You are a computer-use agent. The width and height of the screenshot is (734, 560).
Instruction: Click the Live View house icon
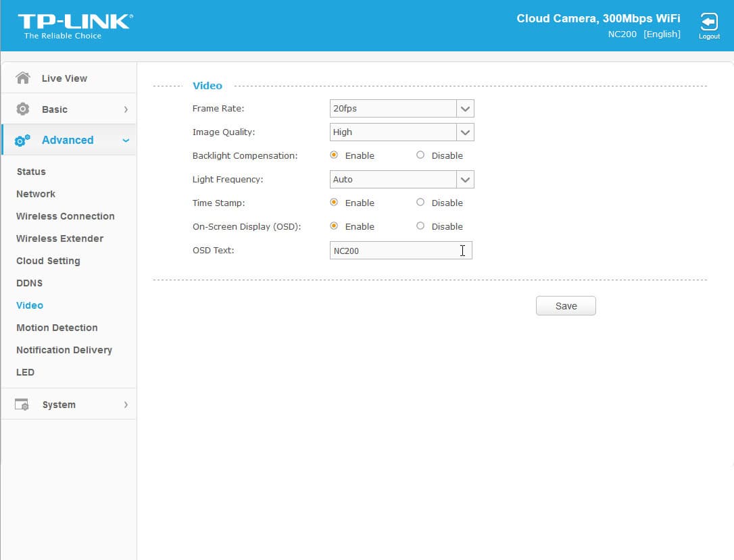[x=22, y=78]
